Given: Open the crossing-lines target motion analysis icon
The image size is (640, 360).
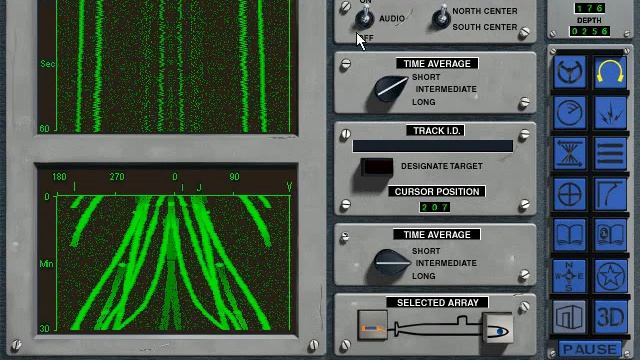Looking at the screenshot, I should click(570, 153).
